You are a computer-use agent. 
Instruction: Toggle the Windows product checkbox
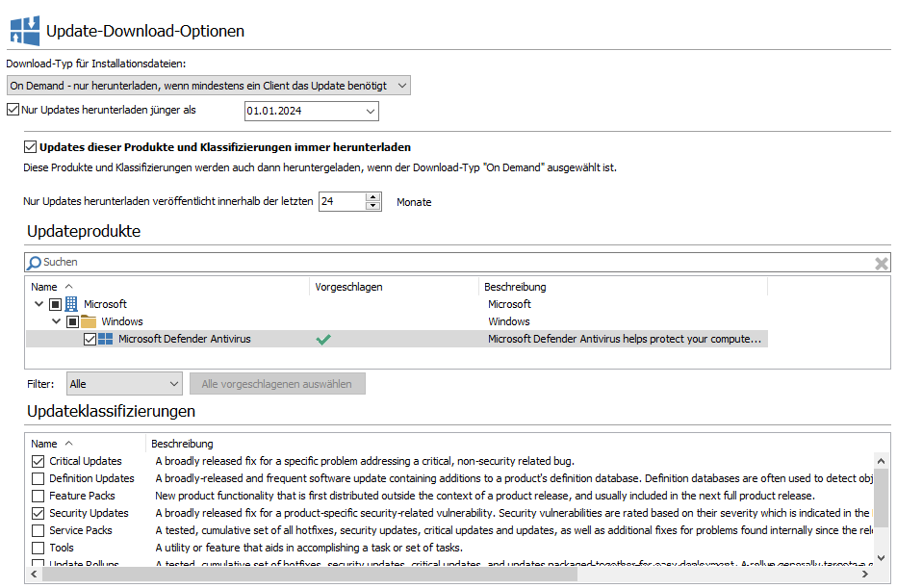pos(72,321)
